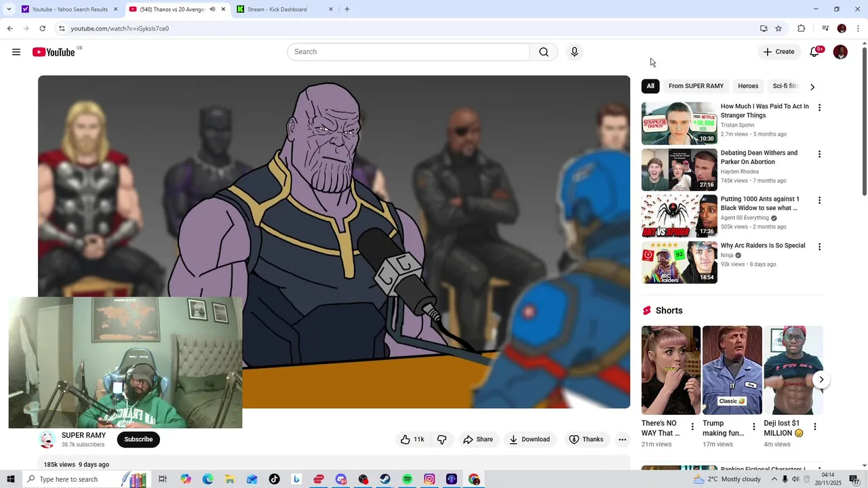Image resolution: width=868 pixels, height=488 pixels.
Task: Select the Sci-fi films chip
Action: [786, 86]
